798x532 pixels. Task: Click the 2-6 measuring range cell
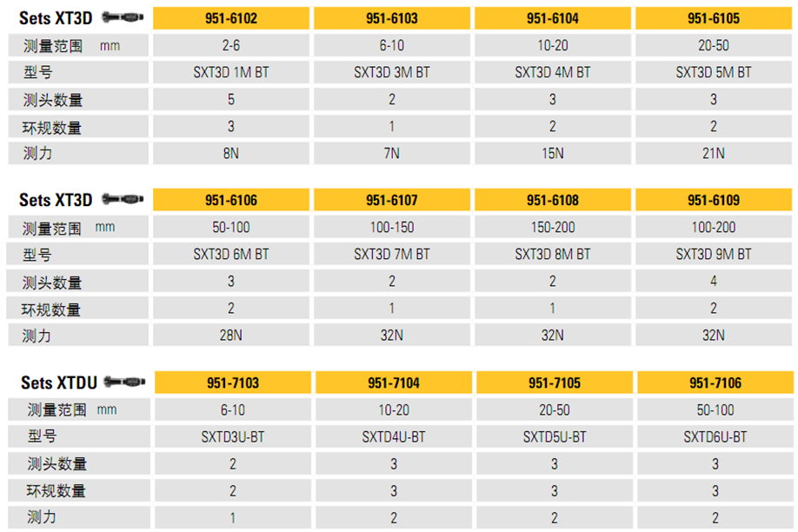point(231,45)
